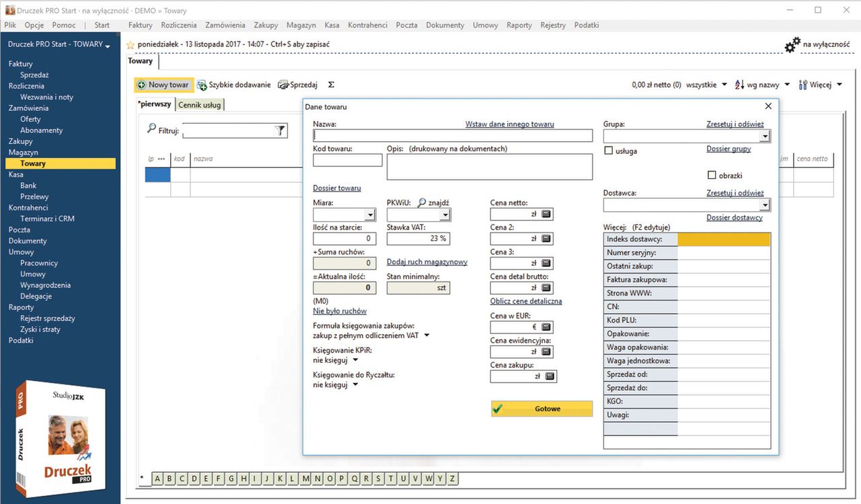Click the 'Numer seryjny' row label
The width and height of the screenshot is (861, 504).
coord(640,253)
